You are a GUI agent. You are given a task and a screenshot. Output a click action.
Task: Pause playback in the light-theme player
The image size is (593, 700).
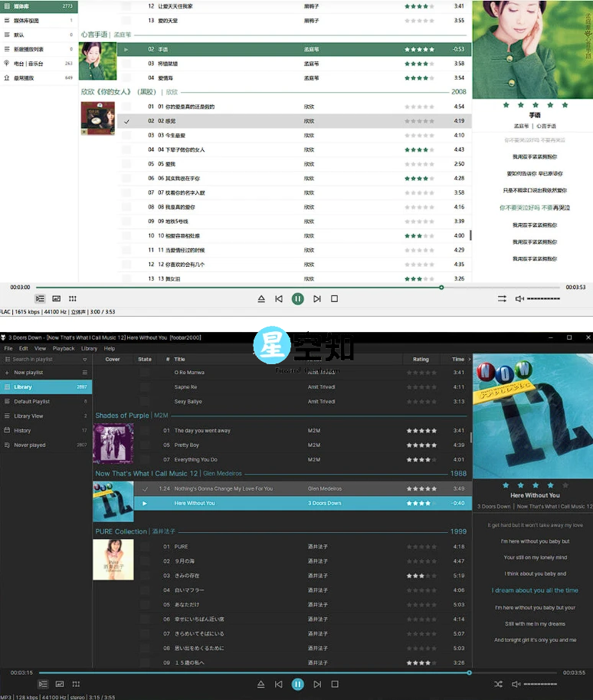tap(297, 299)
